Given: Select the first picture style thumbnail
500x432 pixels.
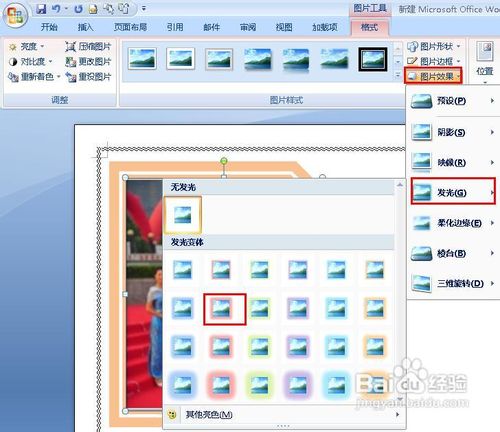Looking at the screenshot, I should (x=142, y=59).
